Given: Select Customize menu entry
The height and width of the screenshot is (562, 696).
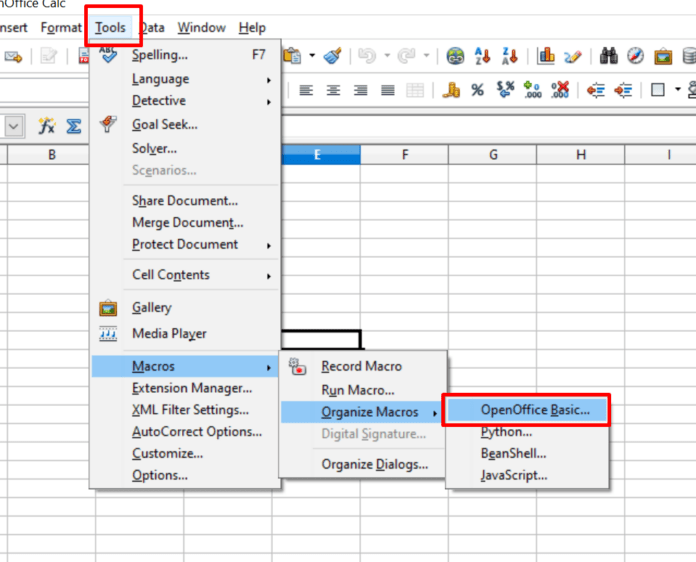Looking at the screenshot, I should (x=186, y=453).
